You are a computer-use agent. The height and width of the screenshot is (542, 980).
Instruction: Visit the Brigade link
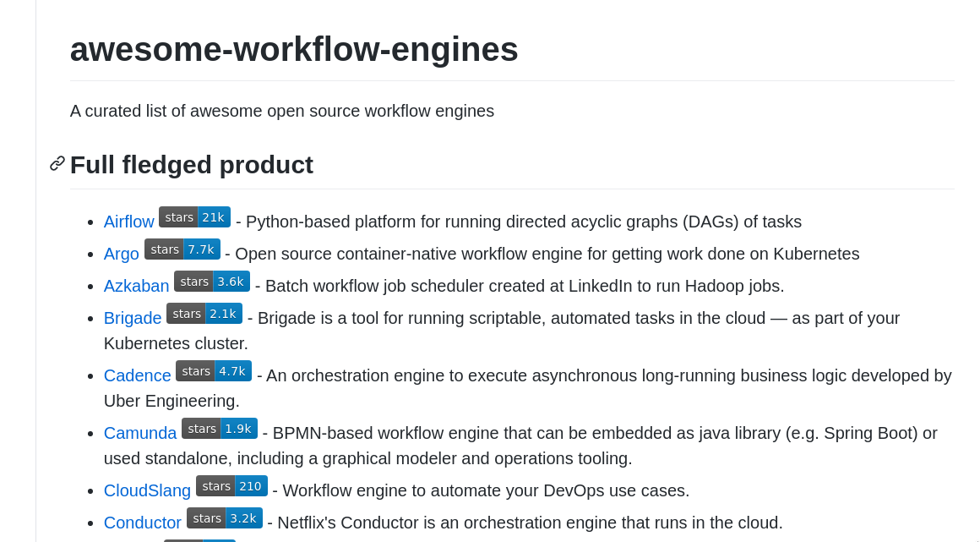(133, 318)
